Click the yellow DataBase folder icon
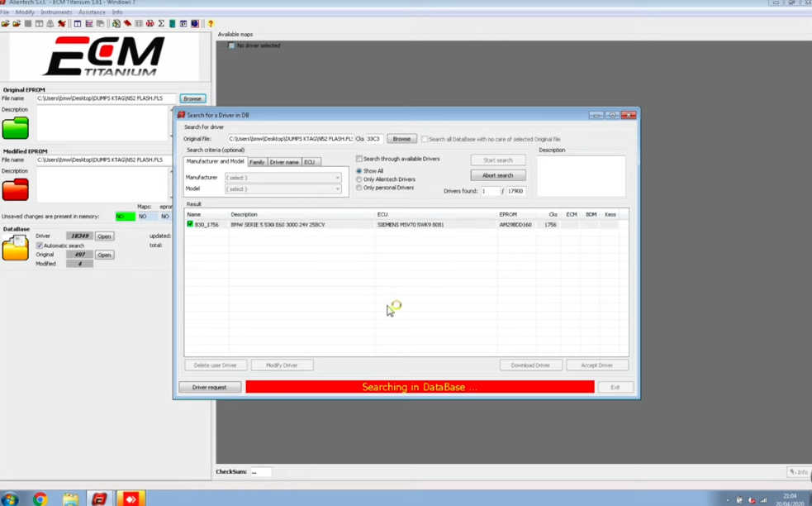Viewport: 812px width, 506px height. (15, 247)
